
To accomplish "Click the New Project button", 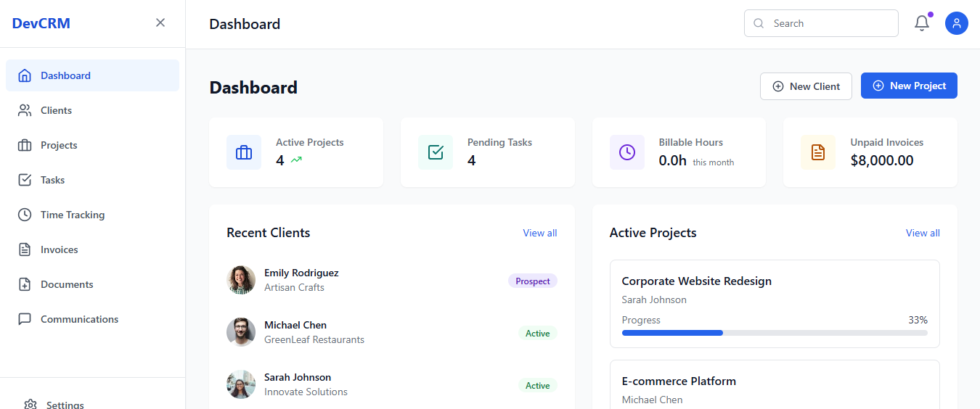I will [909, 86].
